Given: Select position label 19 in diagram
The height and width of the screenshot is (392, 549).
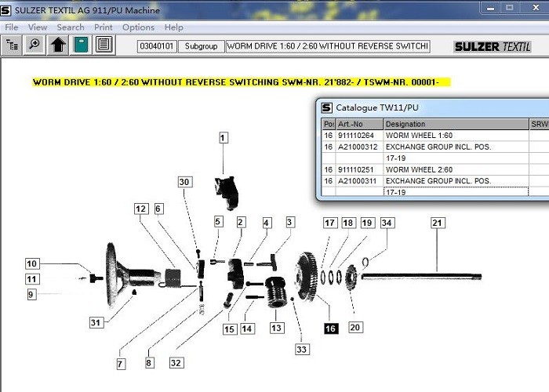Looking at the screenshot, I should pos(367,223).
